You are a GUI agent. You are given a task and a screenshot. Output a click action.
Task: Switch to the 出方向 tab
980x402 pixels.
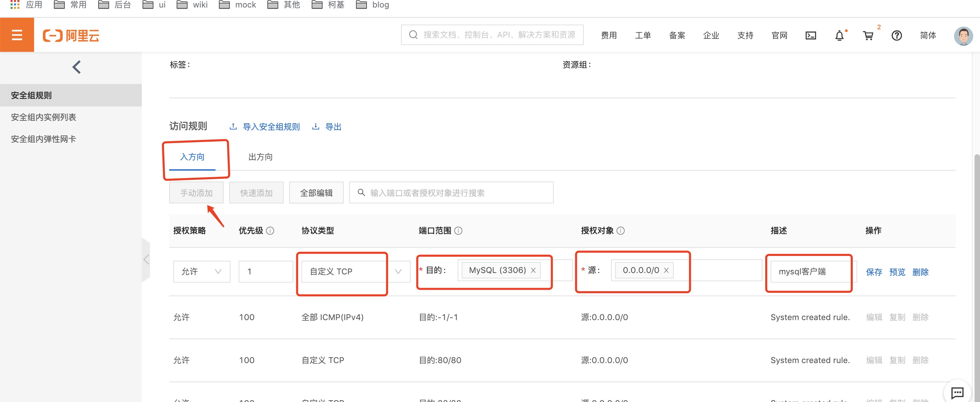(x=260, y=157)
